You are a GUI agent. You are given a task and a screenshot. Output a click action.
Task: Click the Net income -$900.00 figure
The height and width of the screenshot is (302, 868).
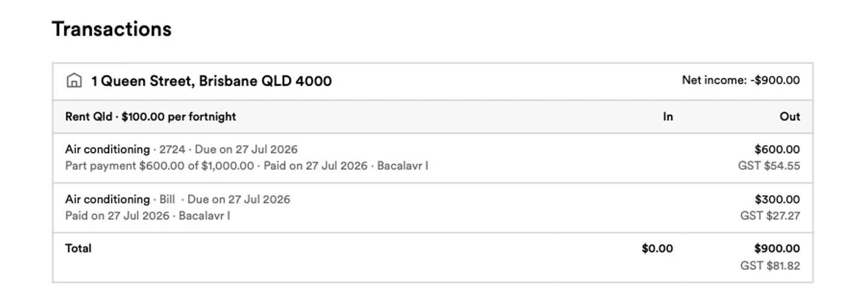point(741,80)
